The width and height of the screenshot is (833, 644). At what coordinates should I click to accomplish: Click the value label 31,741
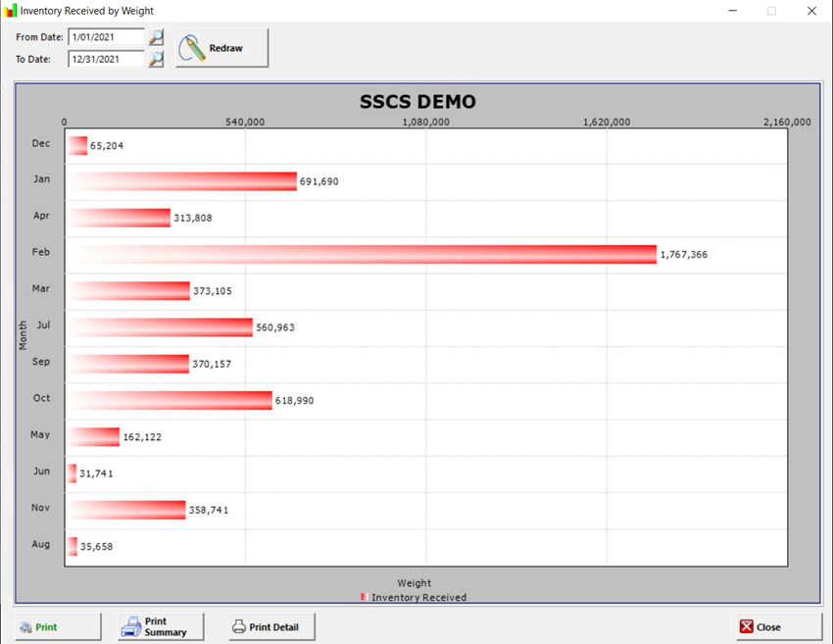[x=96, y=473]
